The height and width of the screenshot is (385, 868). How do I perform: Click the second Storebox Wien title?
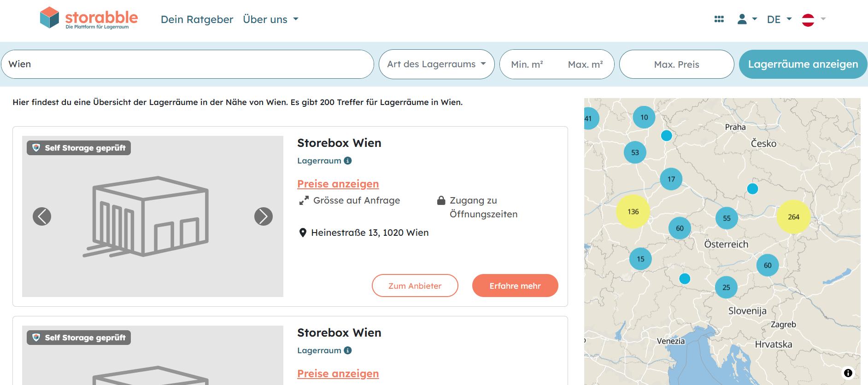(x=339, y=332)
